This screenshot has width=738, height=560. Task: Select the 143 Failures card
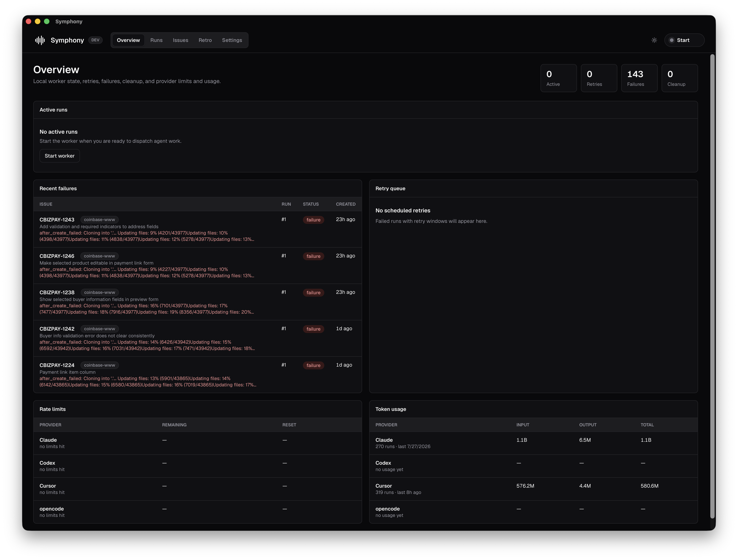639,78
